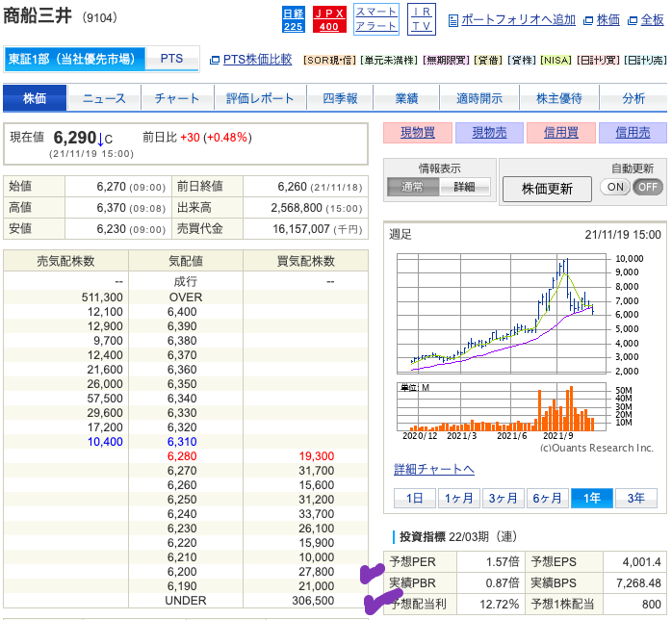Screen dimensions: 672x620
Task: Set 情報表示 to 詳細
Action: coord(465,187)
